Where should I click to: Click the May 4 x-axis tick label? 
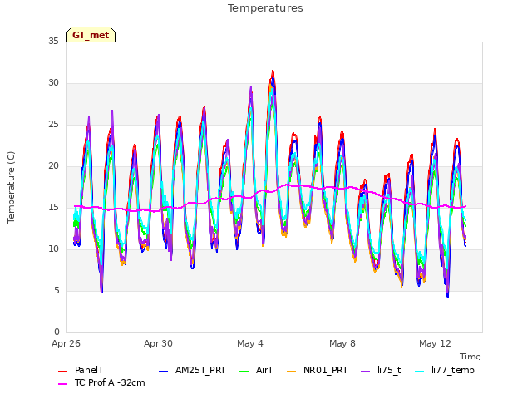[250, 343]
